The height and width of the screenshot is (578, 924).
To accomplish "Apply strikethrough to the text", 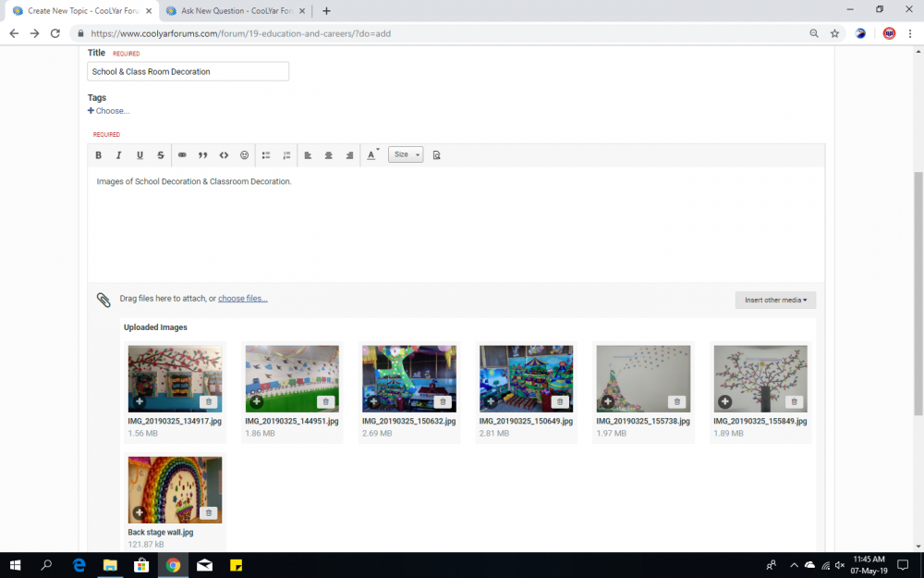I will point(160,154).
